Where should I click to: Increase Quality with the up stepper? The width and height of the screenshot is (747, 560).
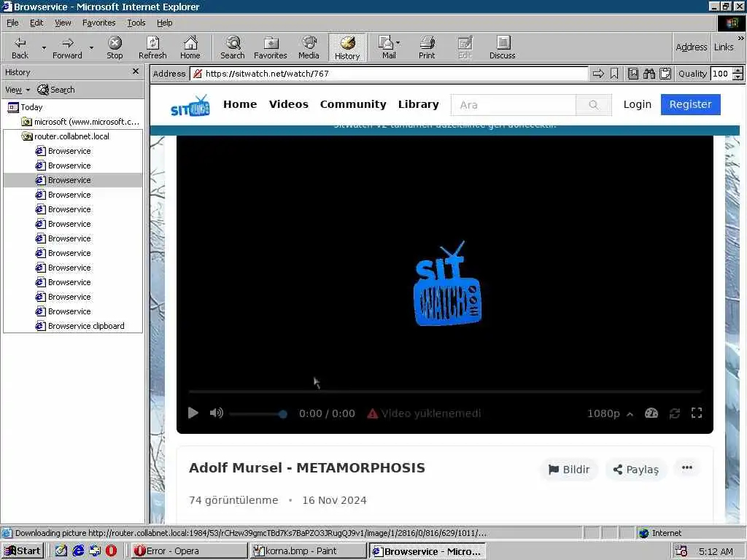pyautogui.click(x=738, y=71)
